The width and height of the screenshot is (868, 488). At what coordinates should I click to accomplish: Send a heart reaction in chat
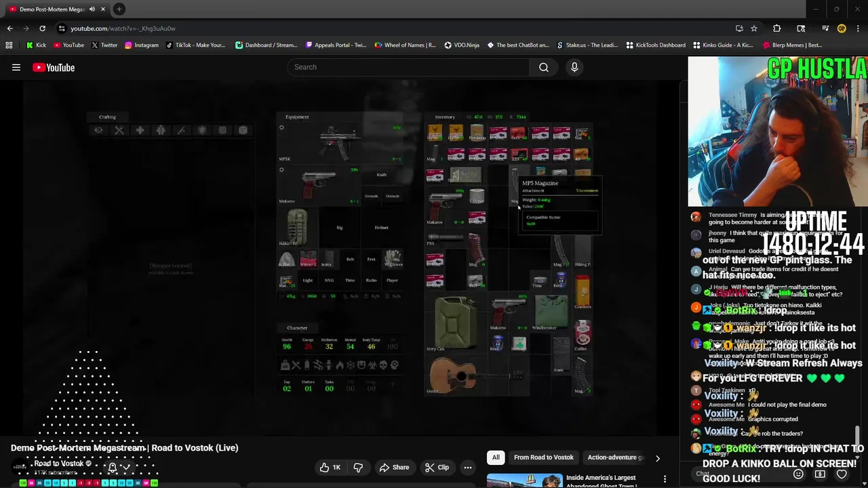[842, 474]
